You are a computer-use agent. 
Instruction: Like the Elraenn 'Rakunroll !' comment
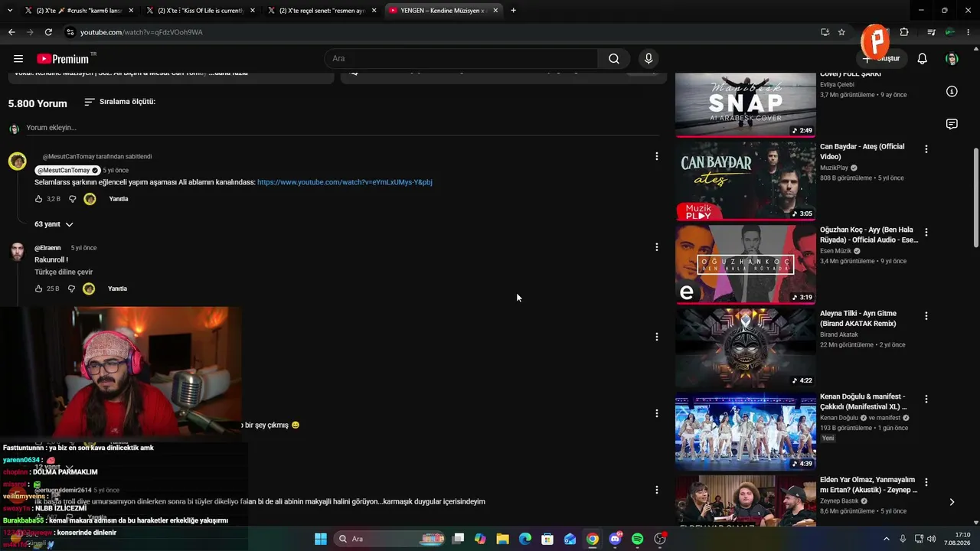tap(38, 289)
